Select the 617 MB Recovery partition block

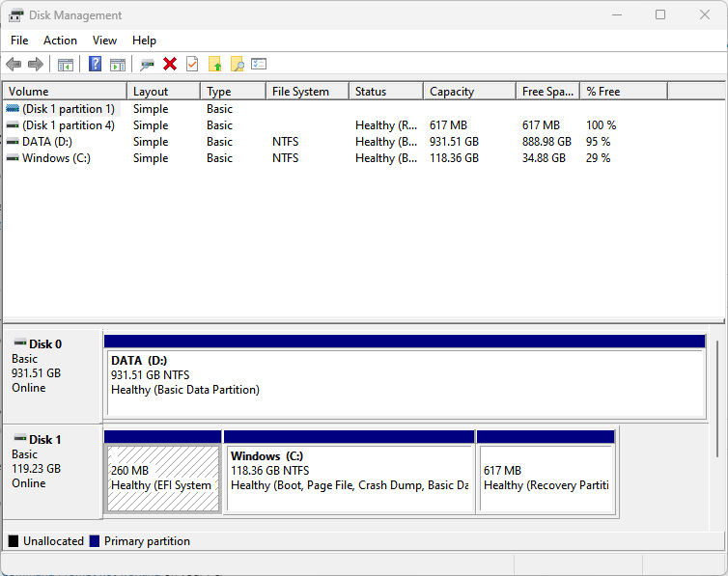tap(546, 478)
